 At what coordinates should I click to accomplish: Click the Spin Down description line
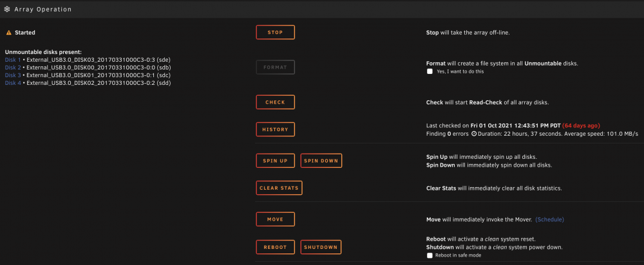(489, 165)
